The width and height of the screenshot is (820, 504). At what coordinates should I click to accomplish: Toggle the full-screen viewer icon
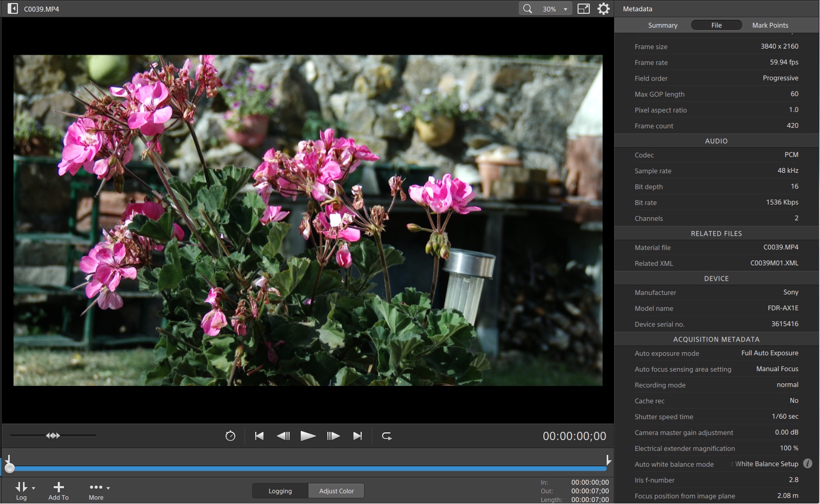click(x=584, y=9)
